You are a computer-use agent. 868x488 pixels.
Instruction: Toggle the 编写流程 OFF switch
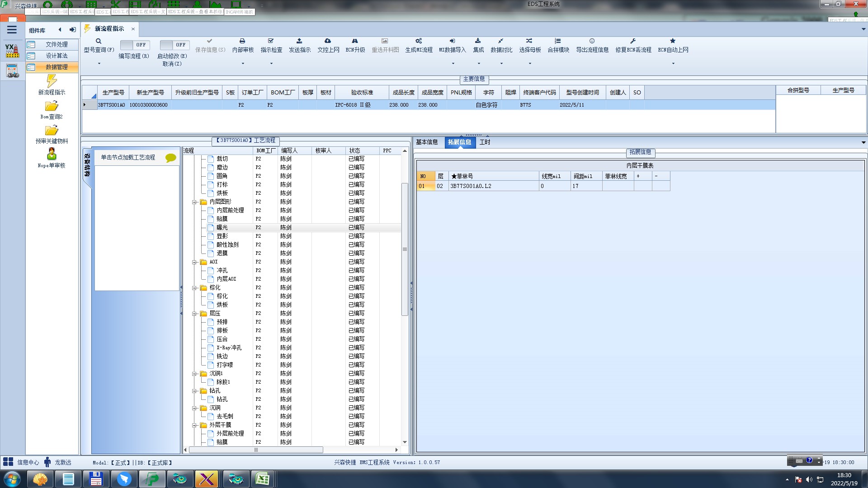tap(134, 45)
